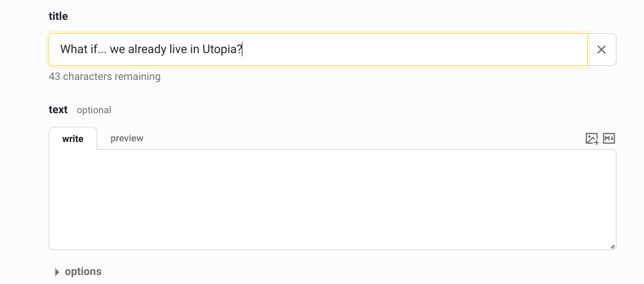Switch to the write tab
Image resolution: width=644 pixels, height=284 pixels.
point(73,139)
